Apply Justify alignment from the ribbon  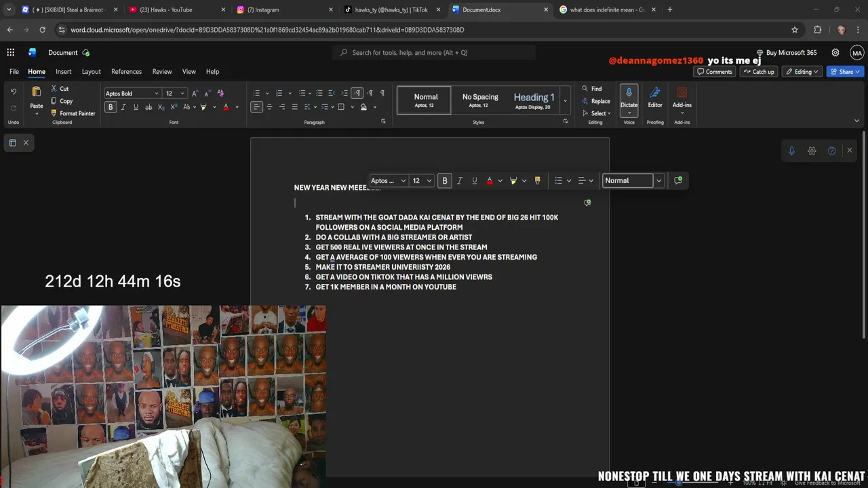pyautogui.click(x=294, y=107)
